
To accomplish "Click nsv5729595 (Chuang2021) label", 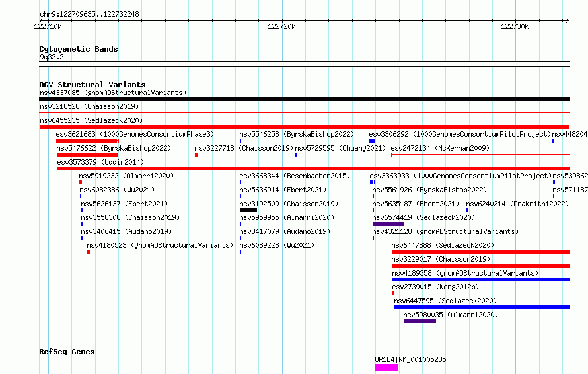I will [x=340, y=148].
